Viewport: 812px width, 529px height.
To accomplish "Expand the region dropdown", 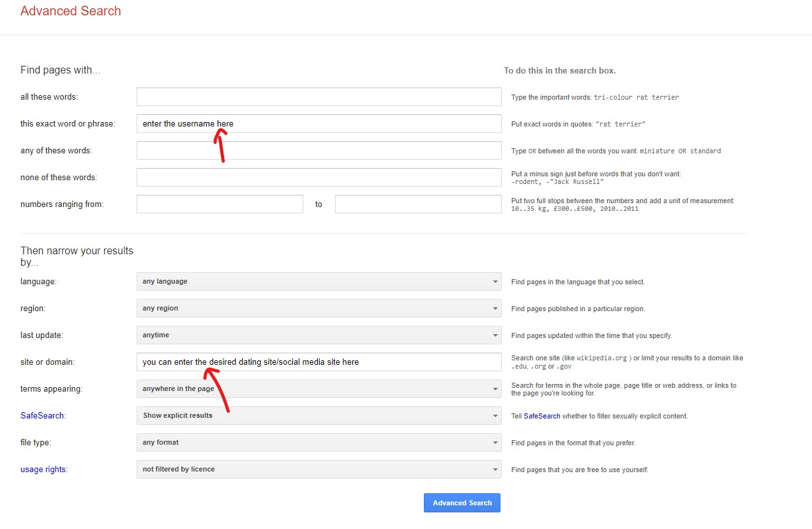I will tap(319, 309).
